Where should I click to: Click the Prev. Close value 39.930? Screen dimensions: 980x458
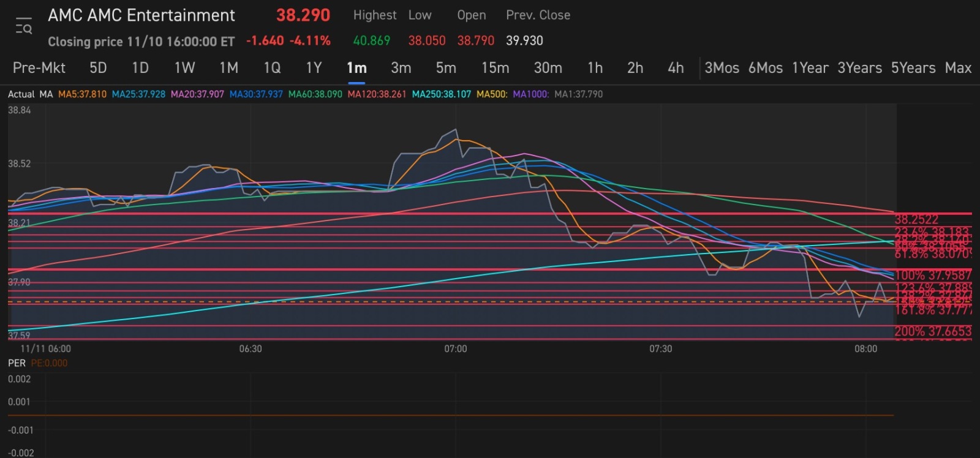coord(524,40)
